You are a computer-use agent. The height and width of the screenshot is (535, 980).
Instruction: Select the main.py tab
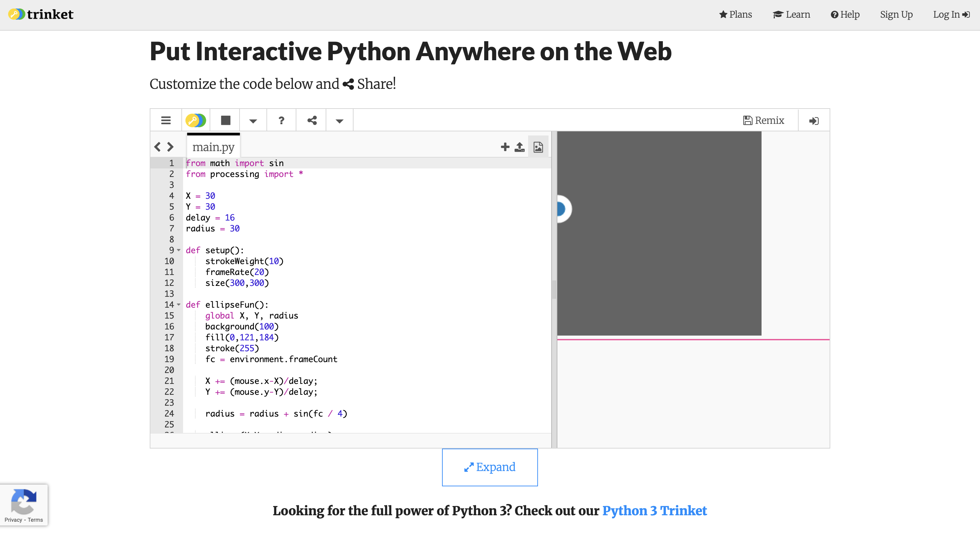(x=213, y=147)
